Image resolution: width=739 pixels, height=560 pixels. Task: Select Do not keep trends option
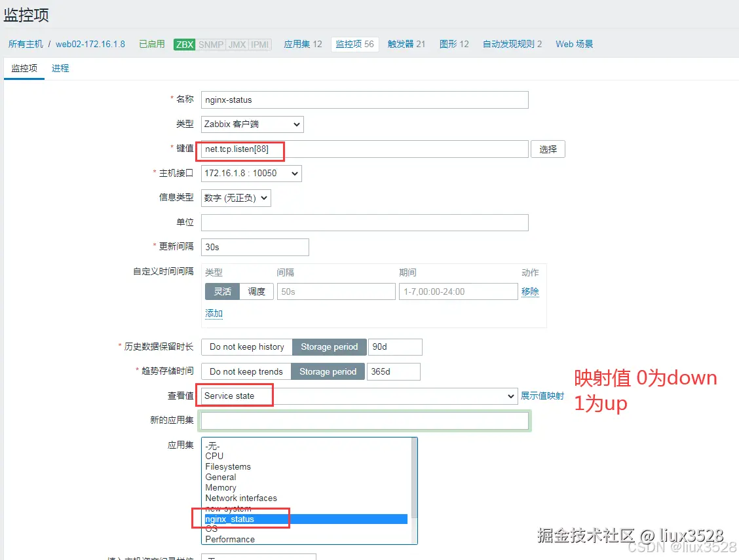point(246,371)
